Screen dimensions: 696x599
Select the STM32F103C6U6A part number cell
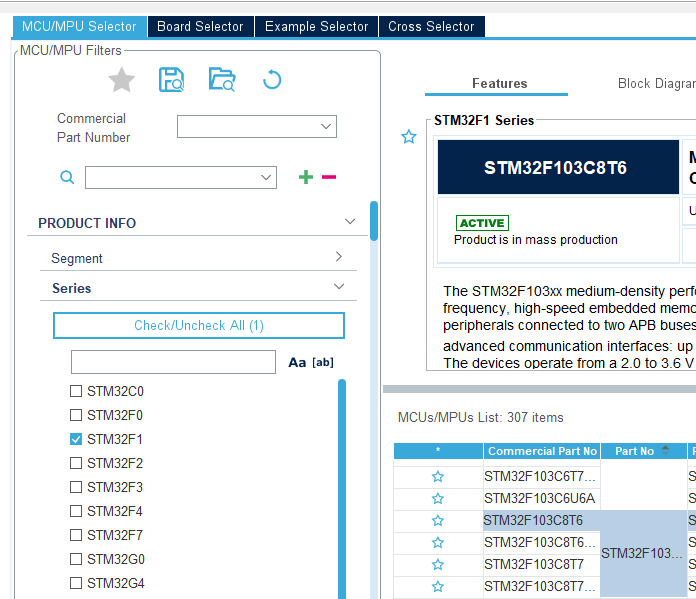point(542,499)
